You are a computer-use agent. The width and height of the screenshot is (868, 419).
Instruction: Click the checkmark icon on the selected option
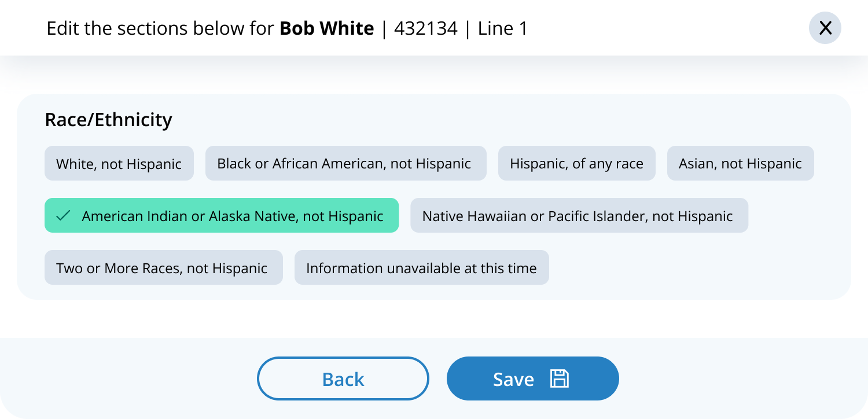pos(63,216)
